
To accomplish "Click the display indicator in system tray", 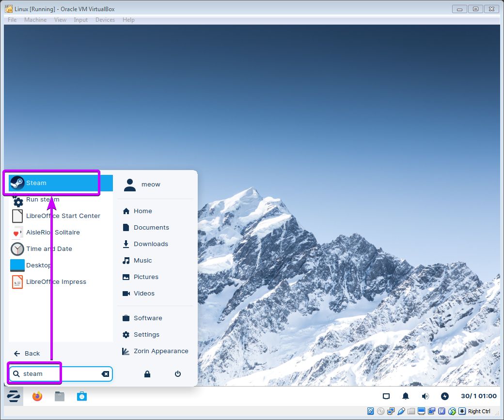I will point(386,396).
